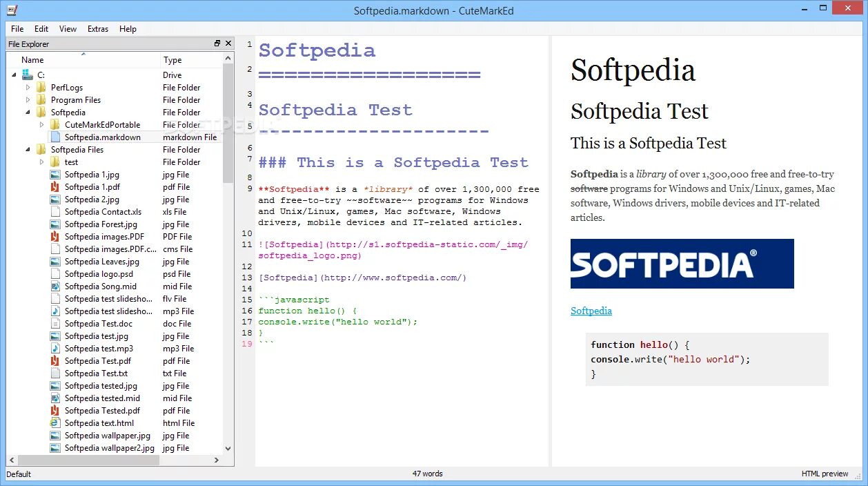The height and width of the screenshot is (486, 868).
Task: Click the Softpedia wallpaper.jpg image icon
Action: (x=55, y=436)
